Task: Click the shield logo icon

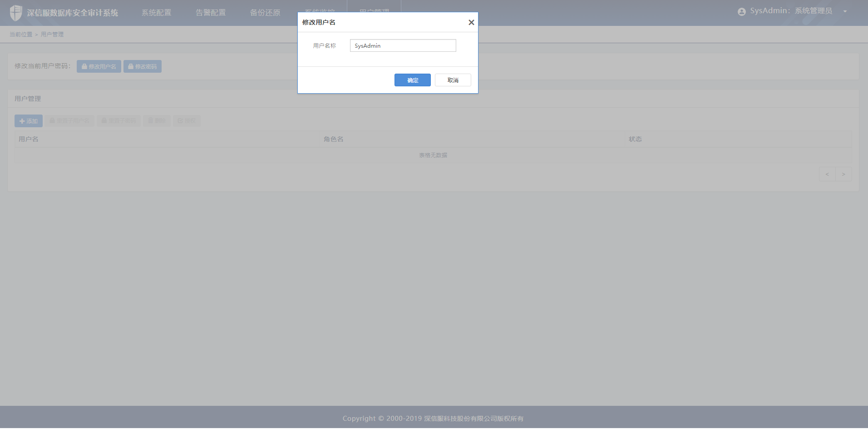Action: coord(16,13)
